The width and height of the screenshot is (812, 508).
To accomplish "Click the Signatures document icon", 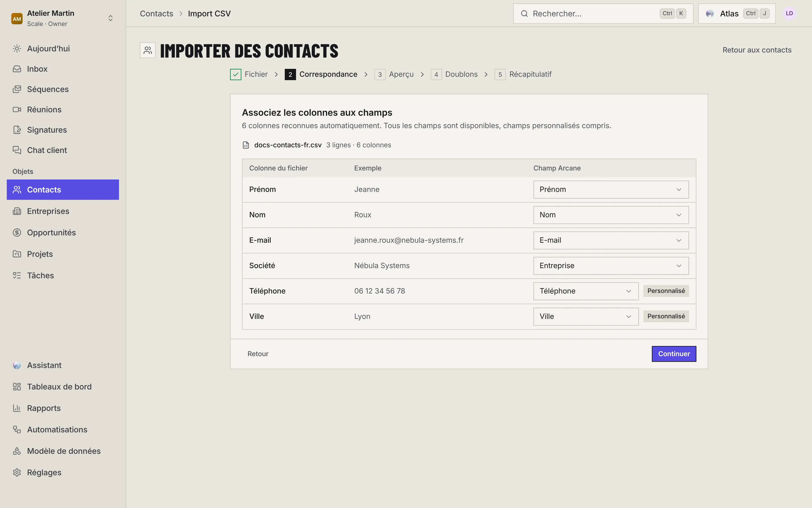I will (x=17, y=130).
